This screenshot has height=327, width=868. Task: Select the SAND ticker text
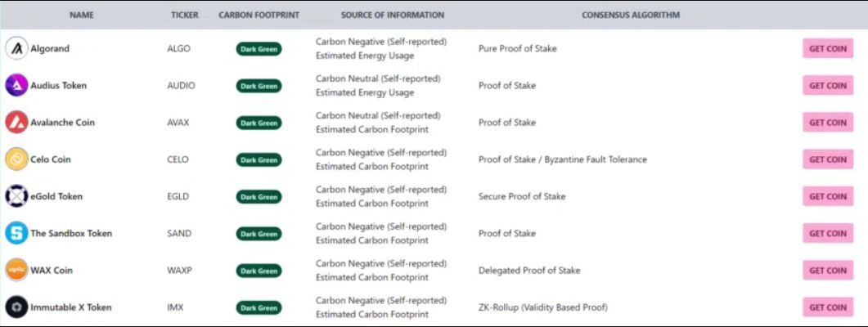click(x=179, y=233)
